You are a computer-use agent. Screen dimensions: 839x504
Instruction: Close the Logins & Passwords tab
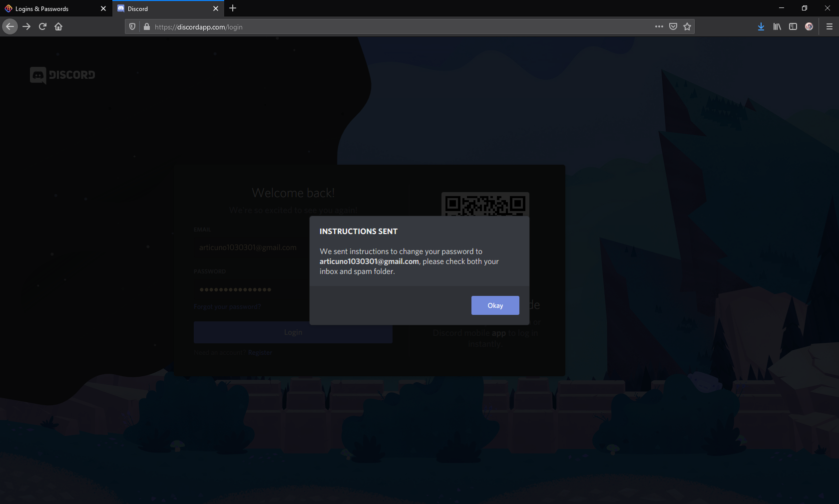[x=103, y=8]
